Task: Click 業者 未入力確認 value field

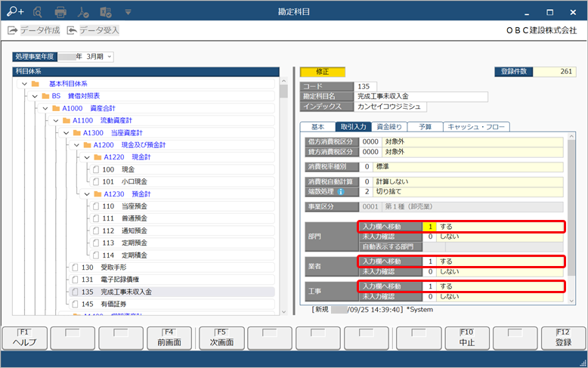Action: pos(493,271)
